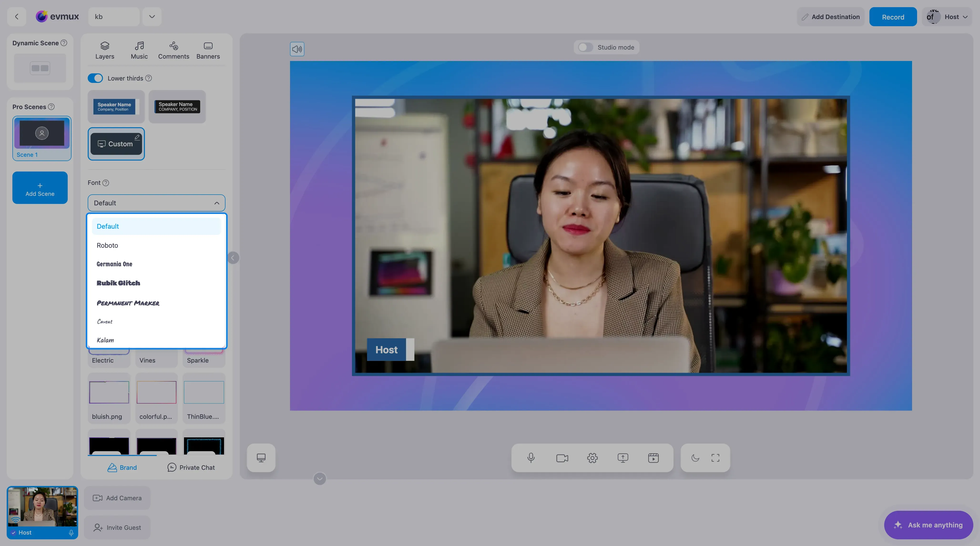Open Lower thirds help question mark
The height and width of the screenshot is (546, 980).
(149, 78)
